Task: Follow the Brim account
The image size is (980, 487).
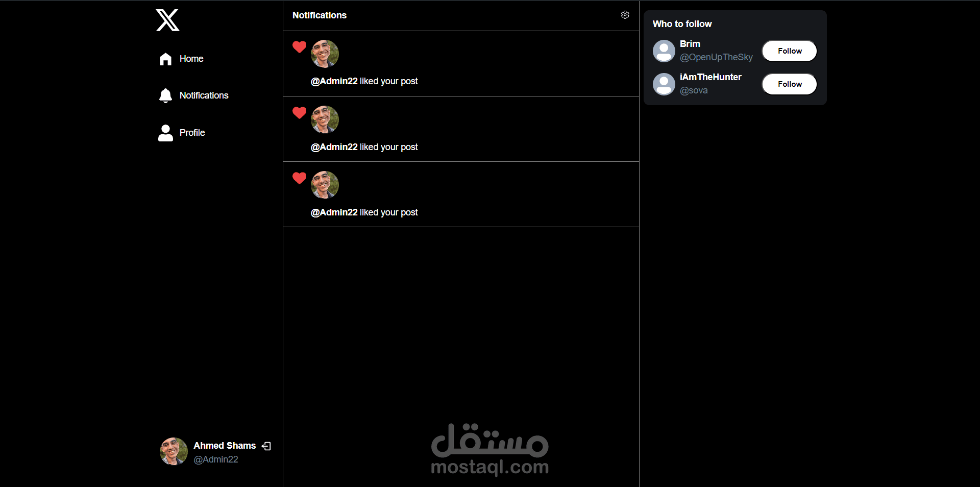Action: coord(790,51)
